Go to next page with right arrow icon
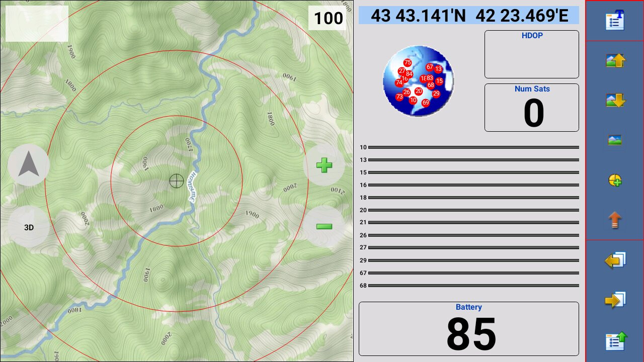Image resolution: width=644 pixels, height=362 pixels. point(615,300)
